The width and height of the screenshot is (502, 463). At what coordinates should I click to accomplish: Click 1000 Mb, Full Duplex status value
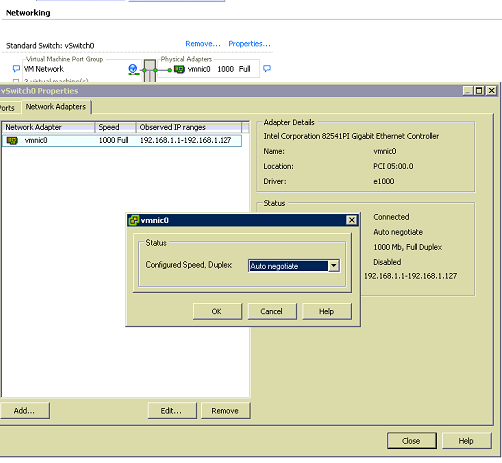(x=408, y=247)
